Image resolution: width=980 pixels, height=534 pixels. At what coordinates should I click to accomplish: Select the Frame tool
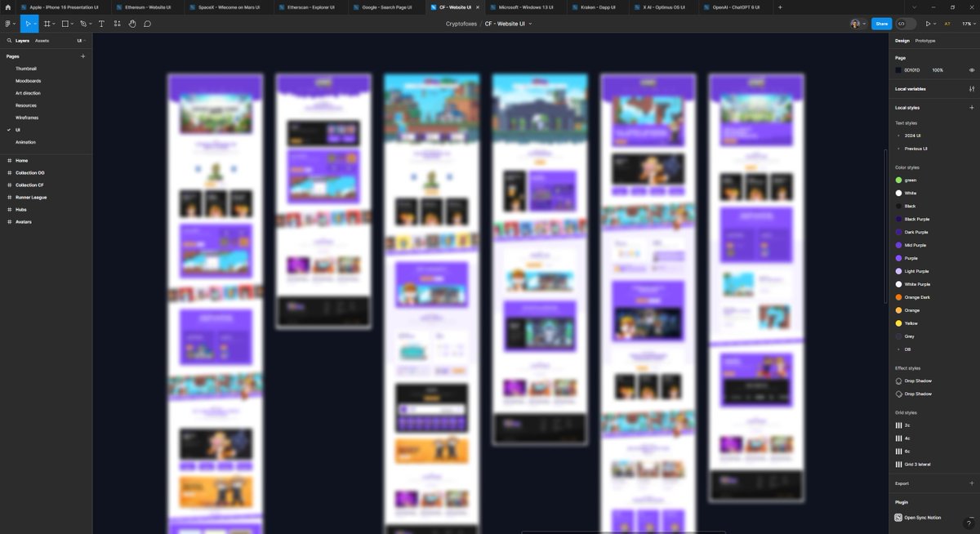pos(47,24)
